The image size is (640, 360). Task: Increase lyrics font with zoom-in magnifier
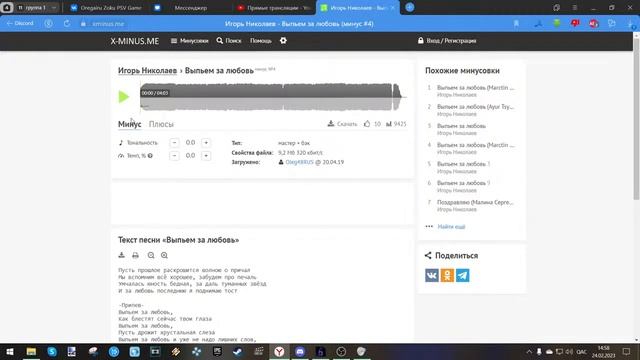[164, 255]
